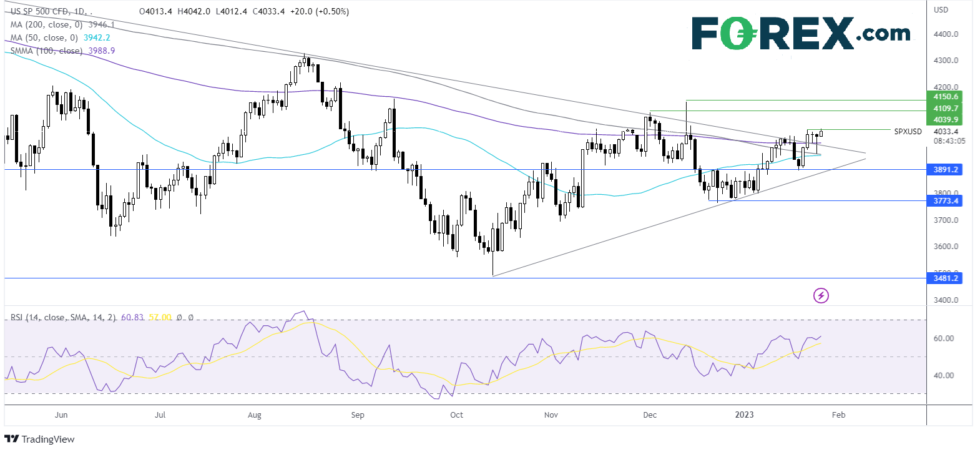Click the 08:43:05 bar countdown timer
980x452 pixels.
pos(949,141)
